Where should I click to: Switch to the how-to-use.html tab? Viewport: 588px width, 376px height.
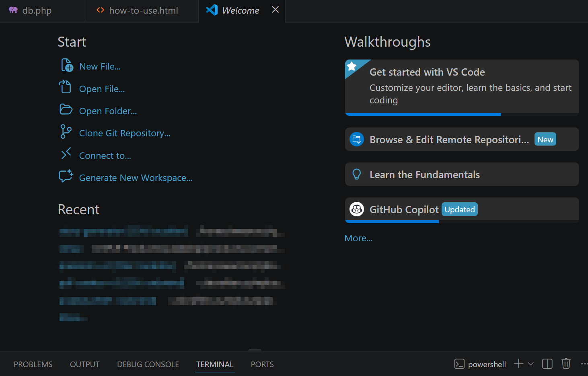point(142,11)
